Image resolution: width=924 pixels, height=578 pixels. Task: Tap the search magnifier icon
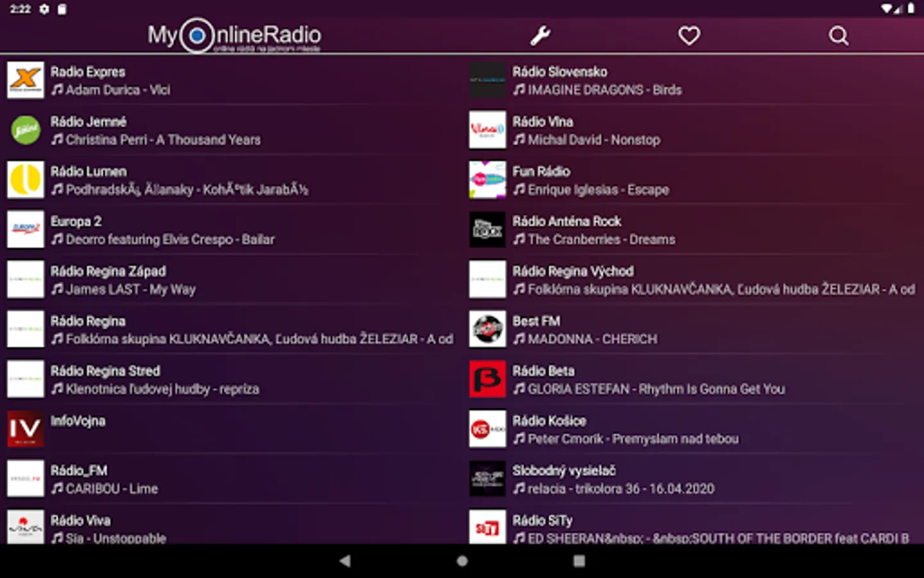click(838, 35)
